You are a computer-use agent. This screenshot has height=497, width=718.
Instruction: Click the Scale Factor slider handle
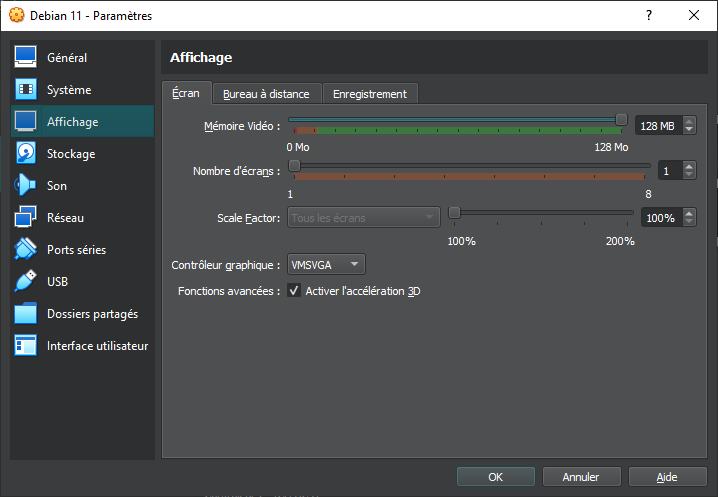point(454,213)
